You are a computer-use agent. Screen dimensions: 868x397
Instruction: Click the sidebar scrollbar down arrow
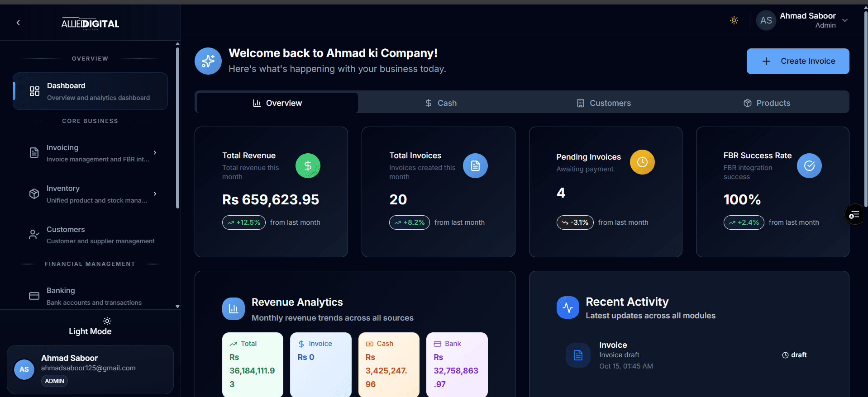coord(177,307)
